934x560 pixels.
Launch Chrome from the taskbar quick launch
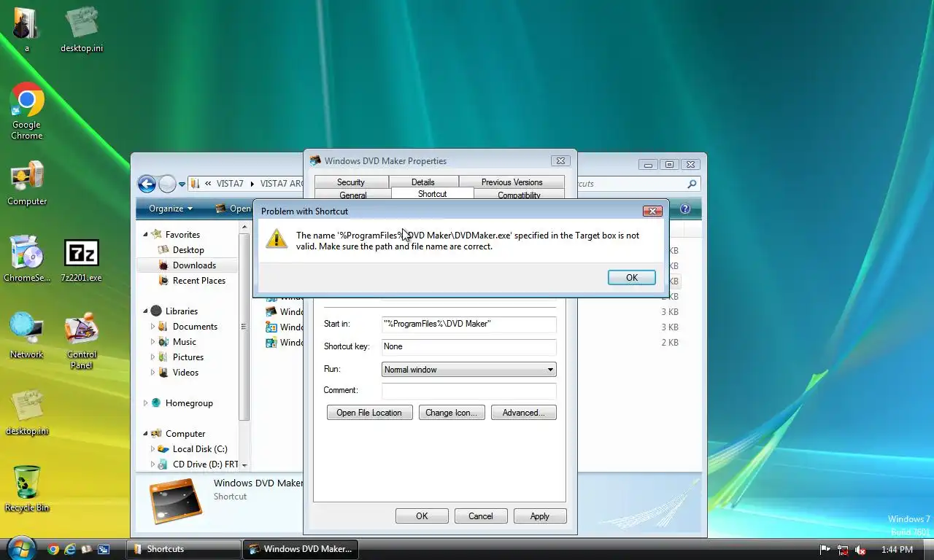tap(53, 549)
